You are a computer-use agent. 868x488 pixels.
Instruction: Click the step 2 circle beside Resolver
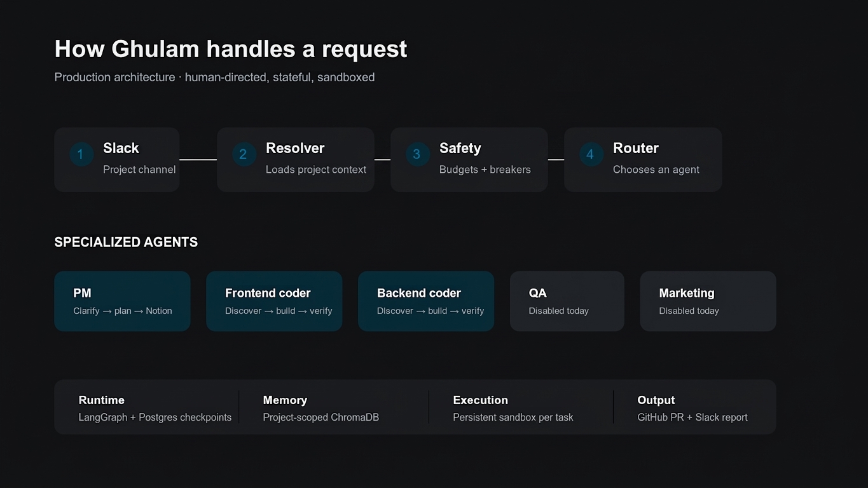click(244, 154)
